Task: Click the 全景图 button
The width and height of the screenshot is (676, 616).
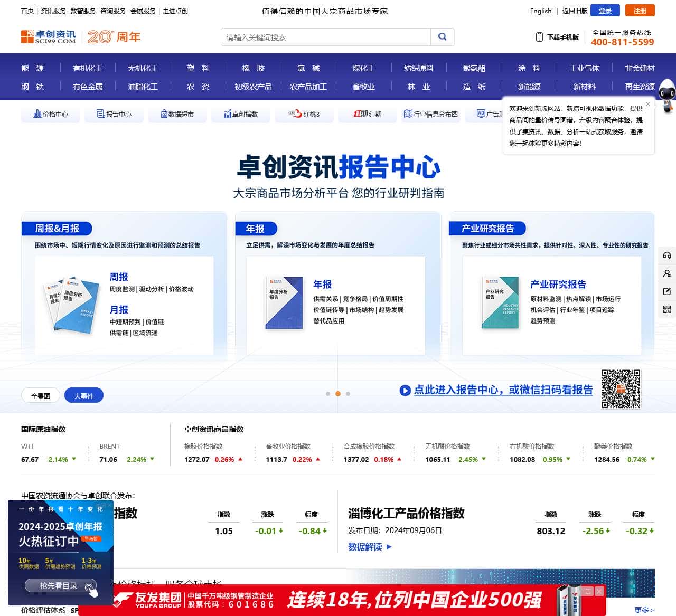Action: [x=41, y=396]
